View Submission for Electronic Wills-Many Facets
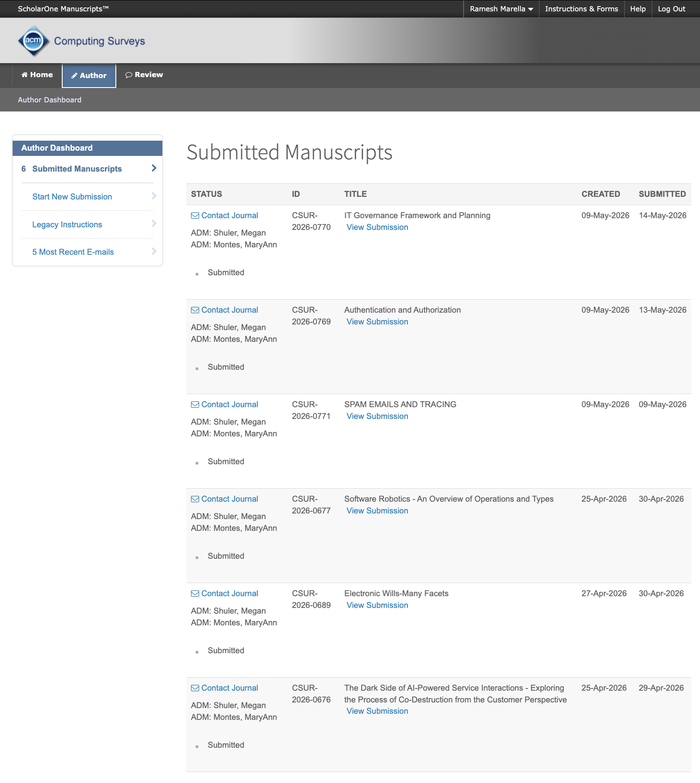The height and width of the screenshot is (783, 700). 377,605
